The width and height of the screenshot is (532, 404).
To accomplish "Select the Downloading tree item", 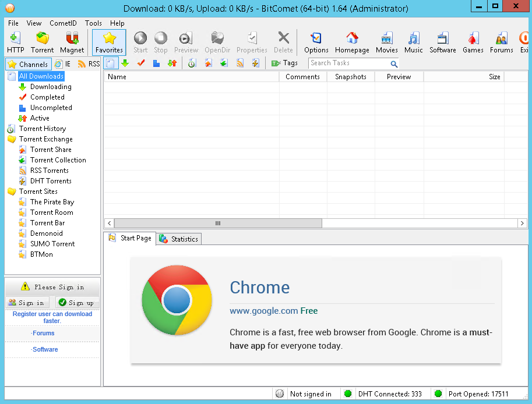I will [51, 87].
